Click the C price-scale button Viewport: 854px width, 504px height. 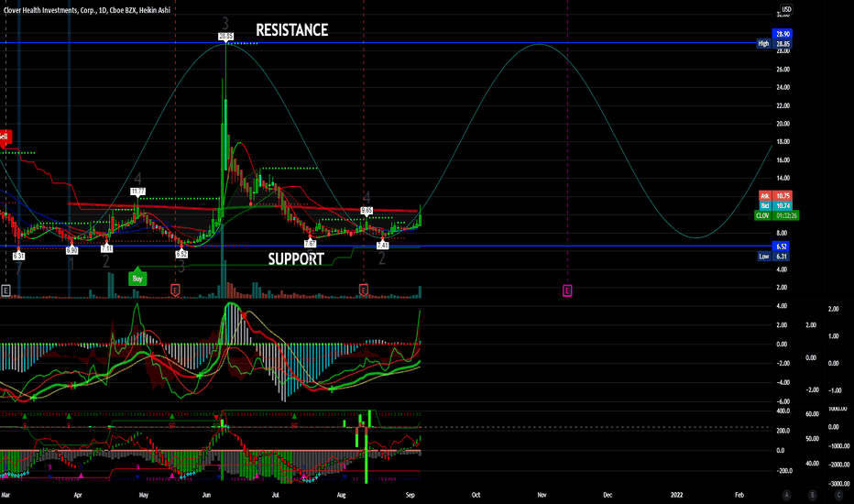tap(838, 495)
